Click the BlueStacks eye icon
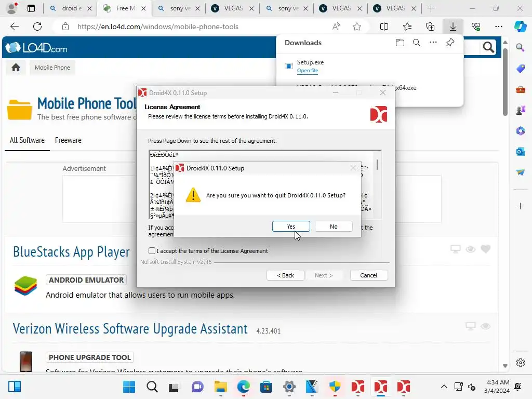 click(x=470, y=249)
